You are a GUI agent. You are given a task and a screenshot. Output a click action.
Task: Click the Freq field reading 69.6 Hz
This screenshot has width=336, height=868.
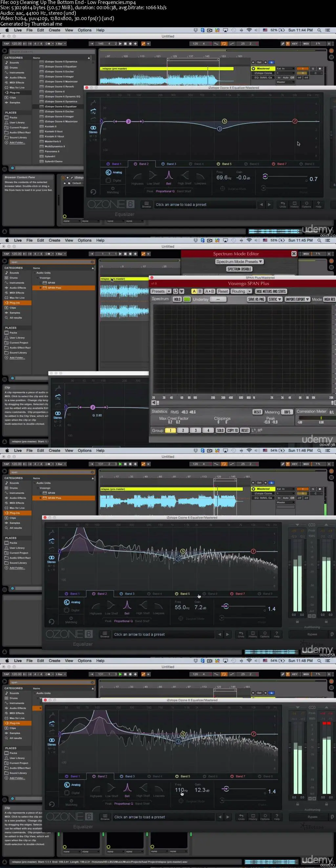[x=224, y=178]
